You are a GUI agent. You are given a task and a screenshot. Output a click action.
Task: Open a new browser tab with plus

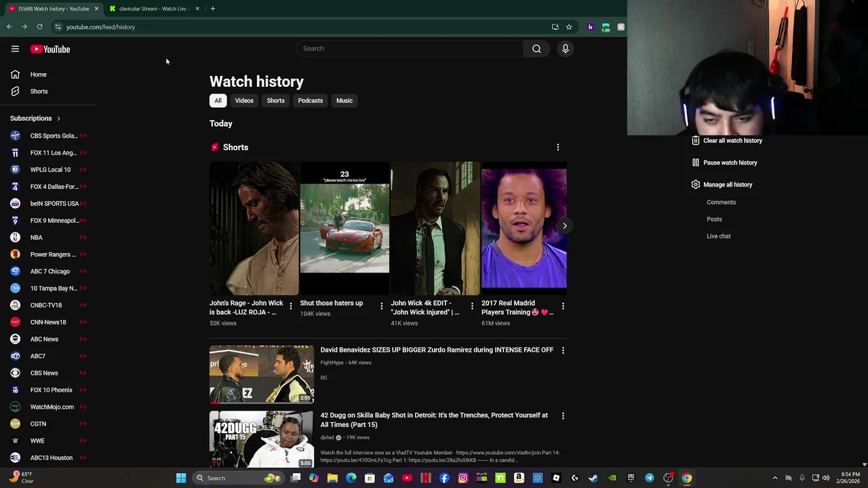212,9
